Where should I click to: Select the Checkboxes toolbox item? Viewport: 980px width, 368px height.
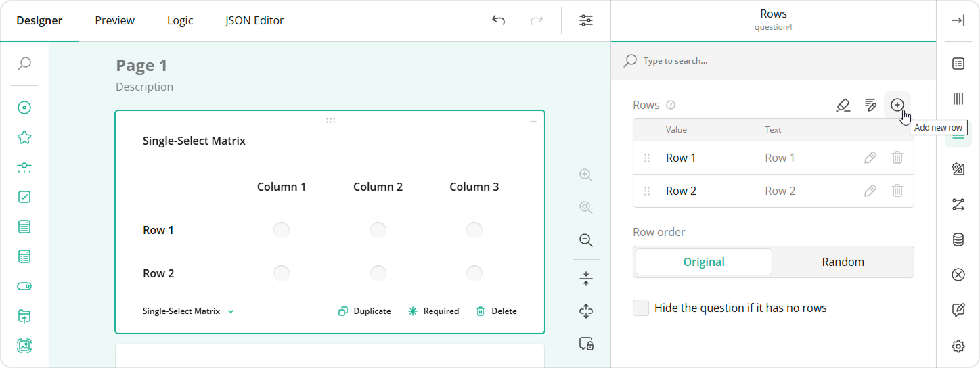pos(24,197)
